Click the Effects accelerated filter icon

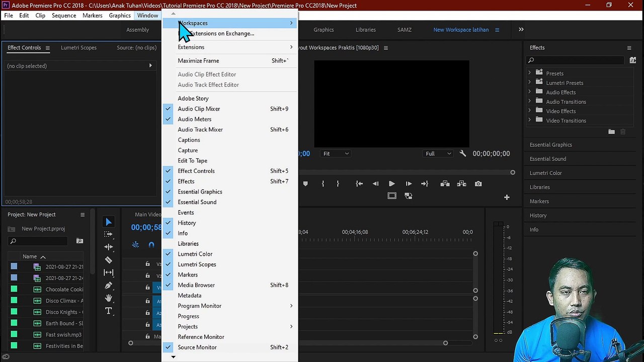tap(633, 60)
